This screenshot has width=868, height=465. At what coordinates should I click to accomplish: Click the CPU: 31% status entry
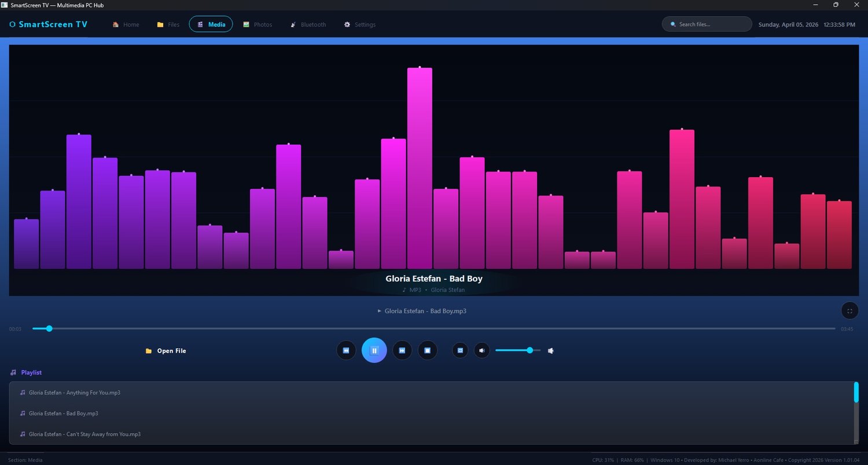point(603,460)
